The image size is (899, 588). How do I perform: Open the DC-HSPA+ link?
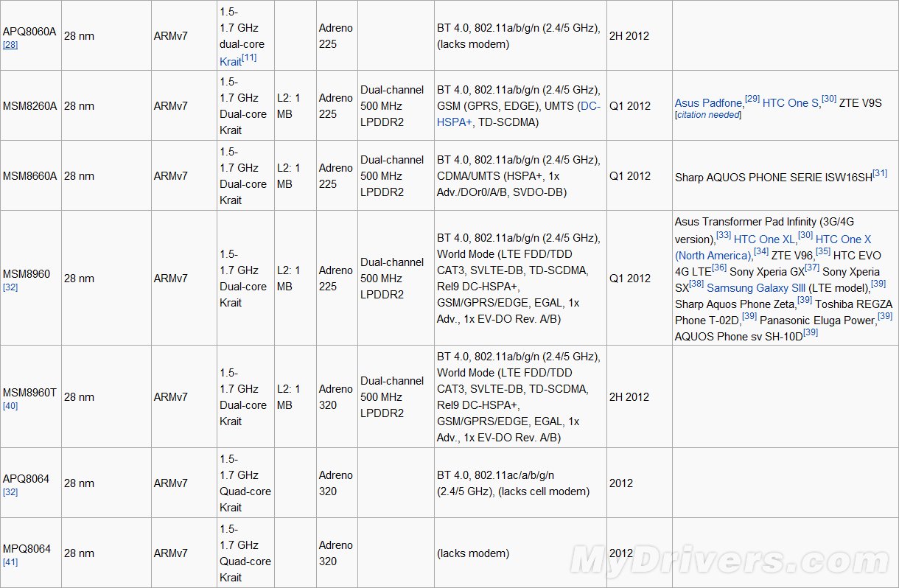(x=590, y=106)
